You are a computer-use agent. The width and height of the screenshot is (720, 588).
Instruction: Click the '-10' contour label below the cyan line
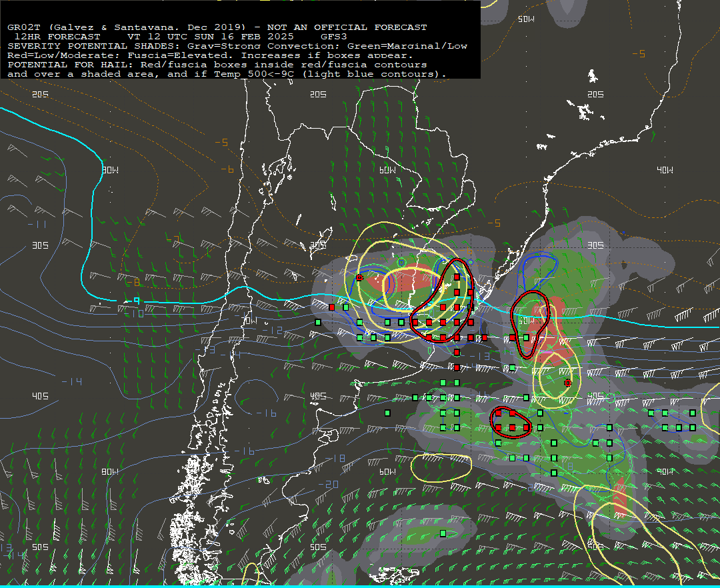[135, 314]
